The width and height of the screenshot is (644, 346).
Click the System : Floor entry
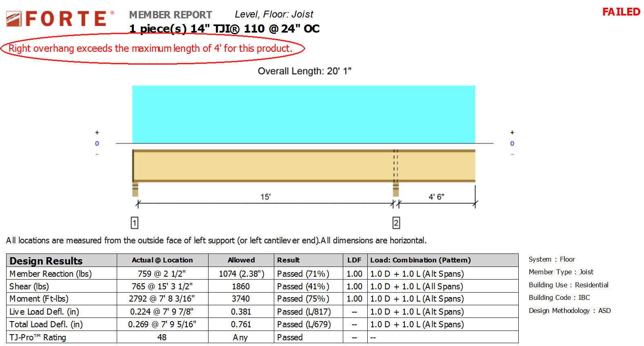[x=552, y=259]
